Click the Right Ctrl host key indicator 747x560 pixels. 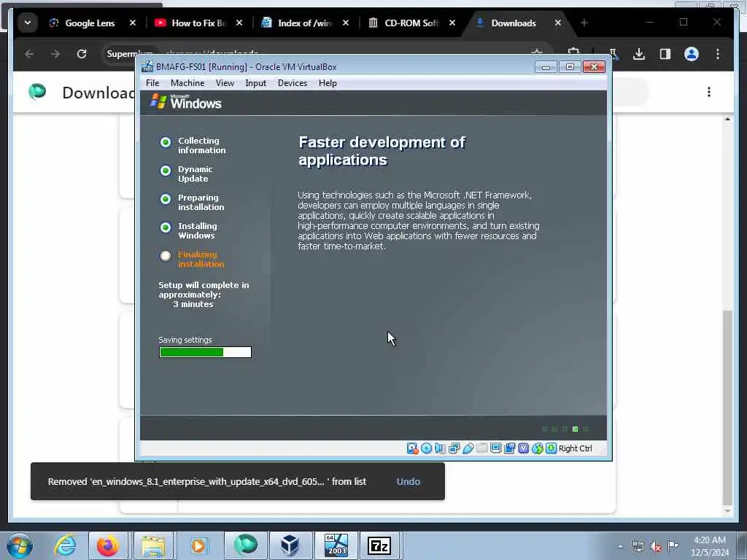coord(575,448)
